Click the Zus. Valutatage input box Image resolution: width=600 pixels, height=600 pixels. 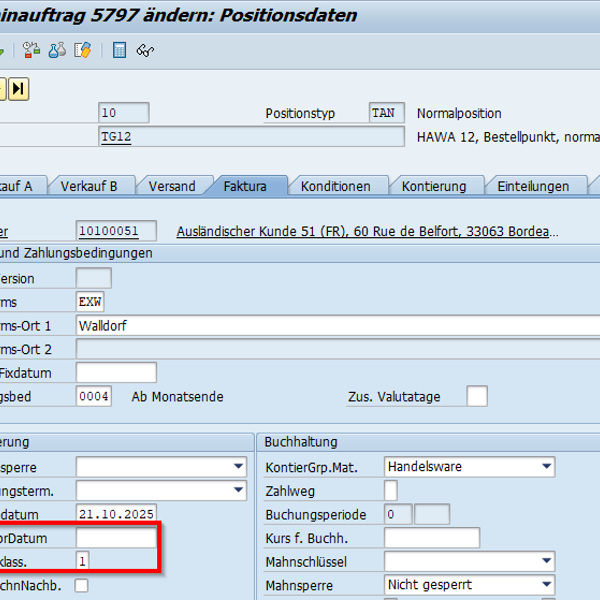477,396
